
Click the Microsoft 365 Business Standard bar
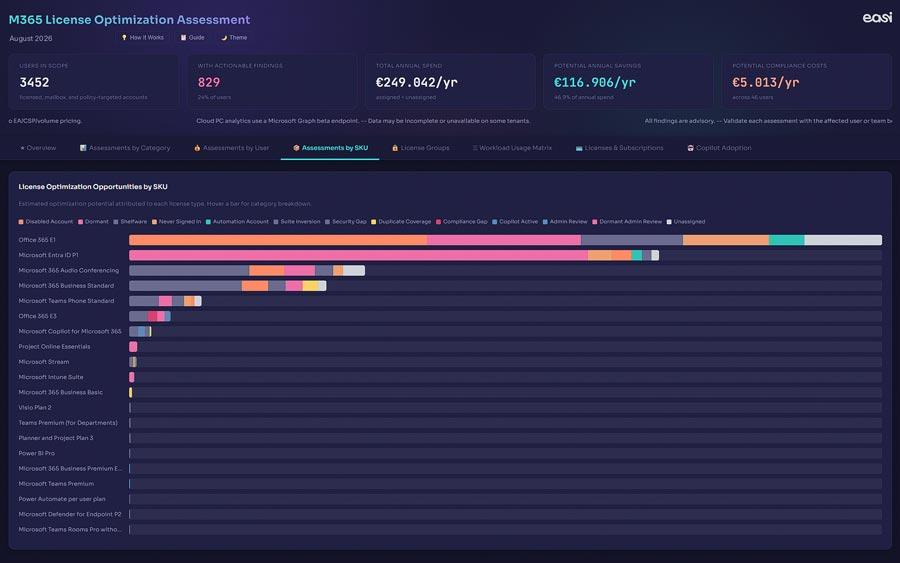[x=228, y=286]
